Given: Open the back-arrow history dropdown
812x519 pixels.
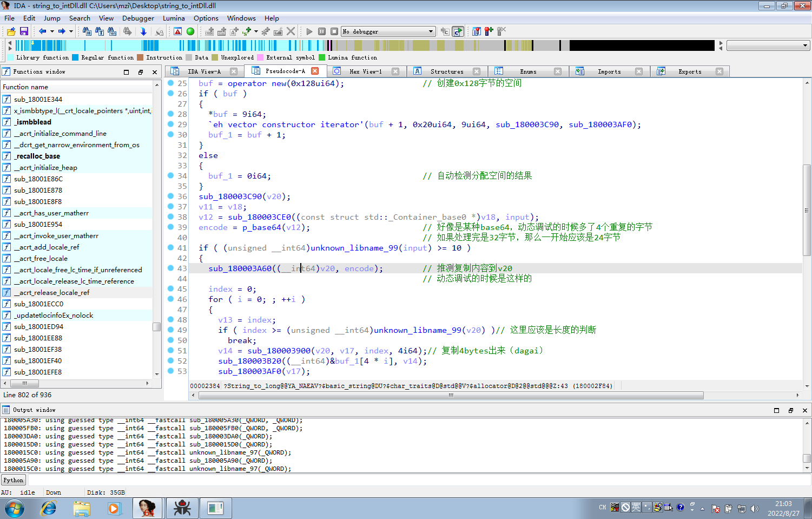Looking at the screenshot, I should 52,31.
